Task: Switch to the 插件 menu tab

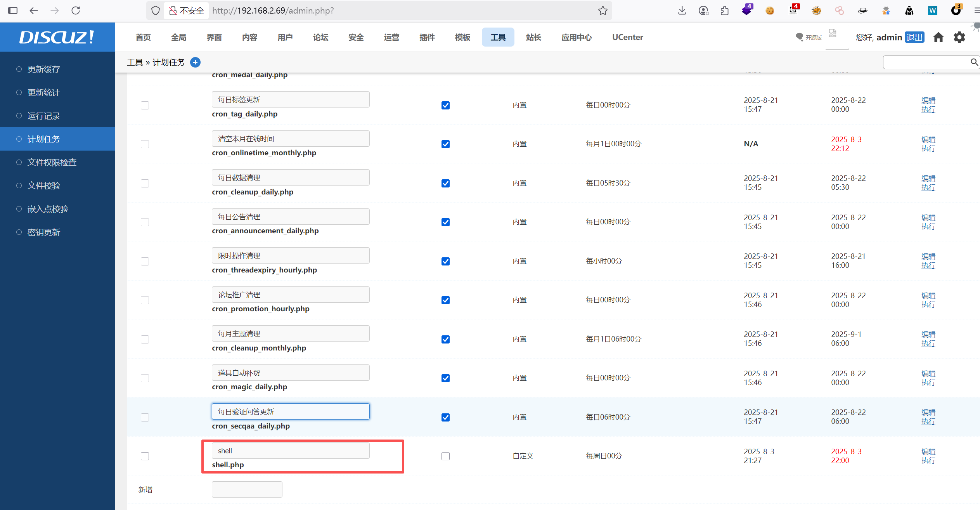Action: point(427,37)
